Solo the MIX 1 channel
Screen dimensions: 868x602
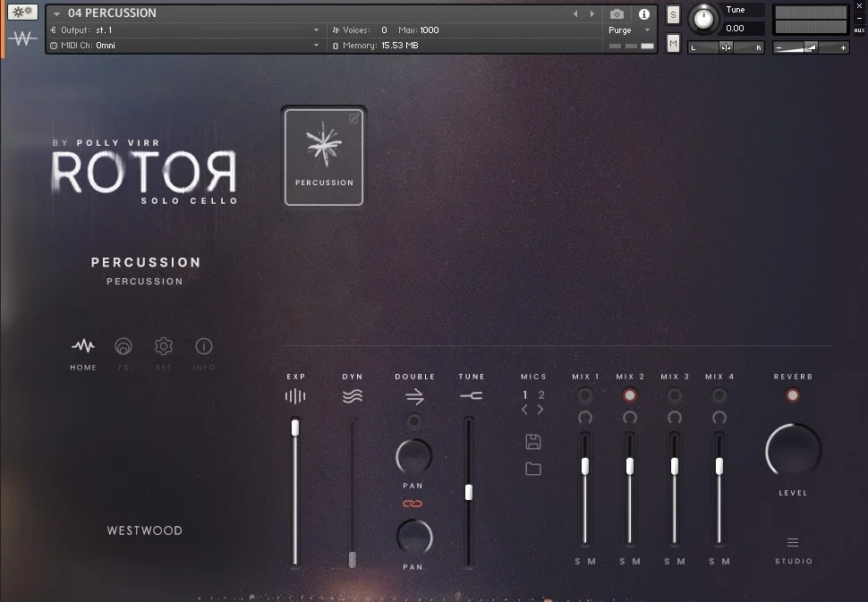pos(577,561)
